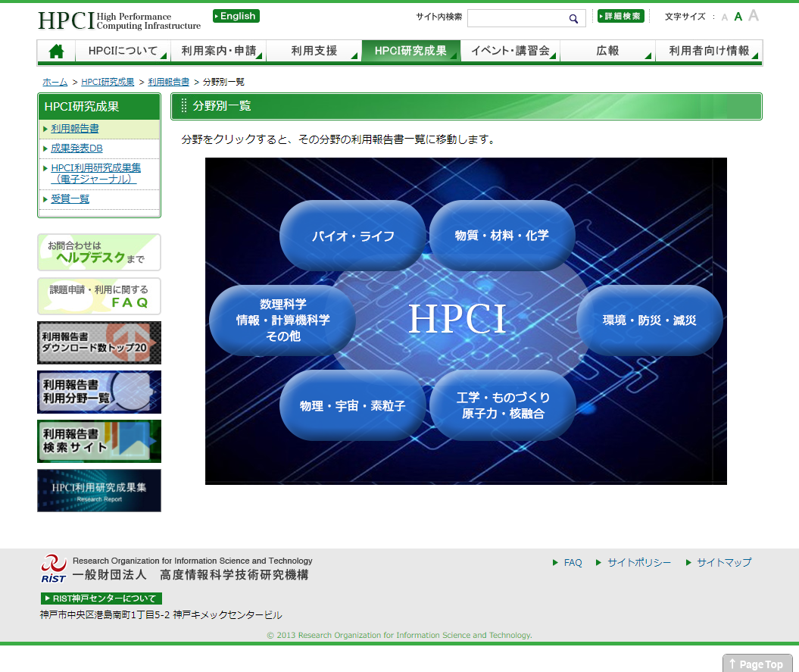The image size is (799, 672).
Task: Select small font size A
Action: (x=724, y=18)
